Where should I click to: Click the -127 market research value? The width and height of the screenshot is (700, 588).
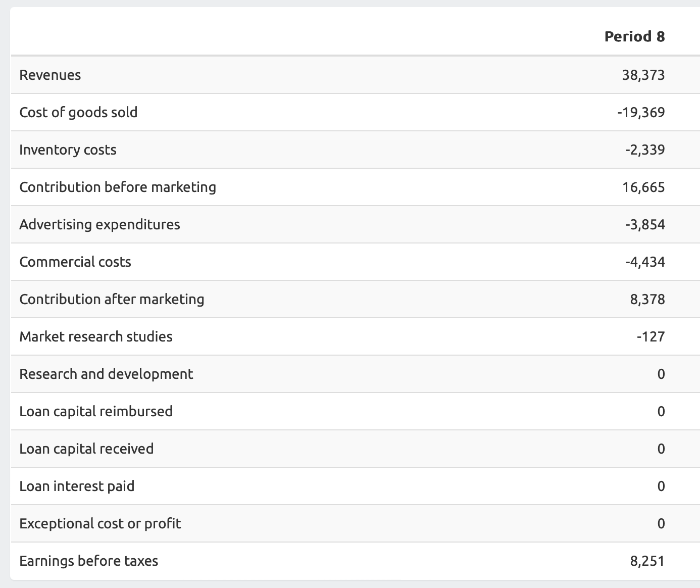coord(651,336)
